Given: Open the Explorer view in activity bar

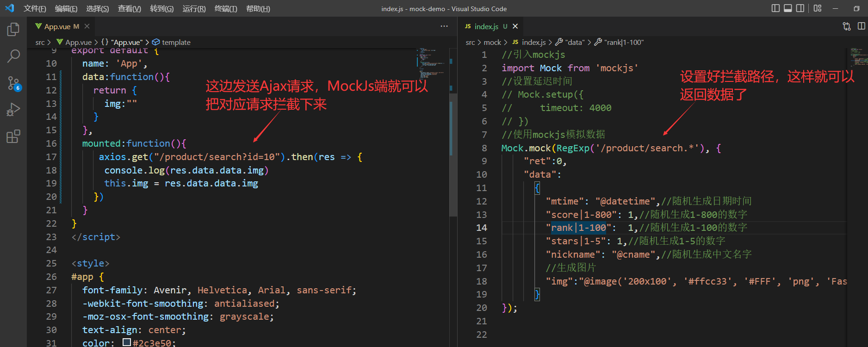Looking at the screenshot, I should coord(13,30).
